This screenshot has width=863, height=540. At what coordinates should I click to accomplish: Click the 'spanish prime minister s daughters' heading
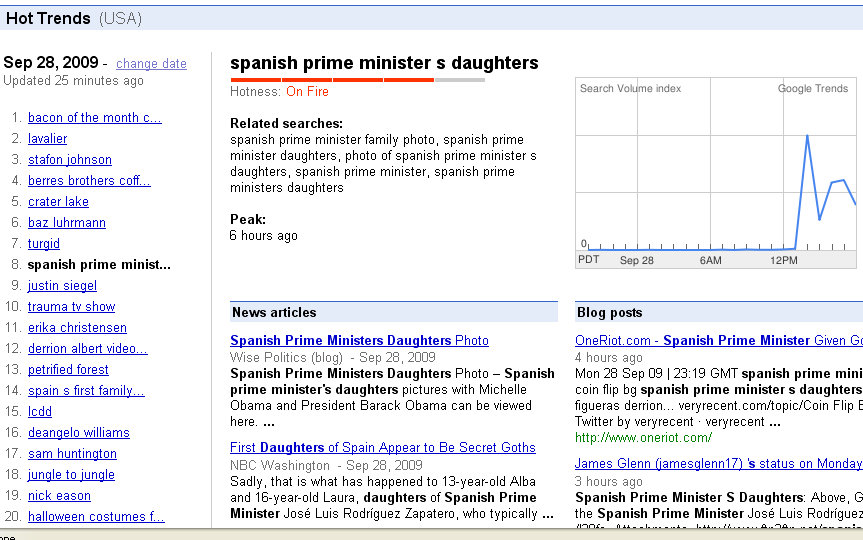click(384, 63)
